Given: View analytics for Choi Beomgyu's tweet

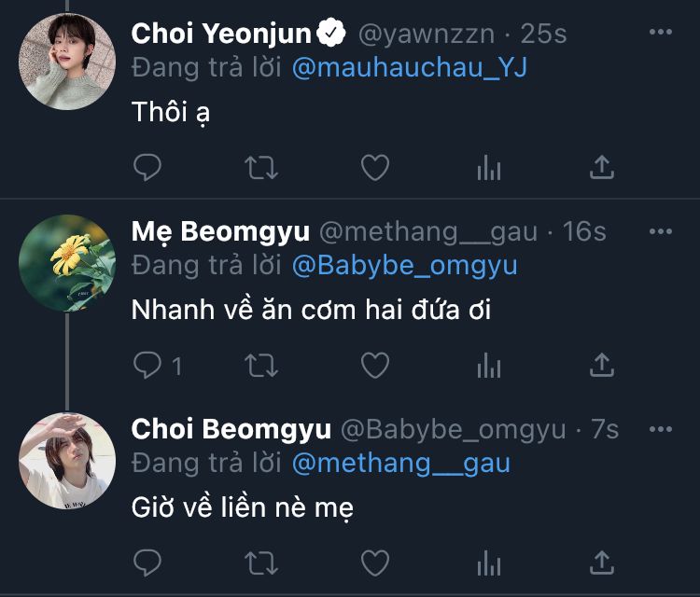Looking at the screenshot, I should coord(489,563).
